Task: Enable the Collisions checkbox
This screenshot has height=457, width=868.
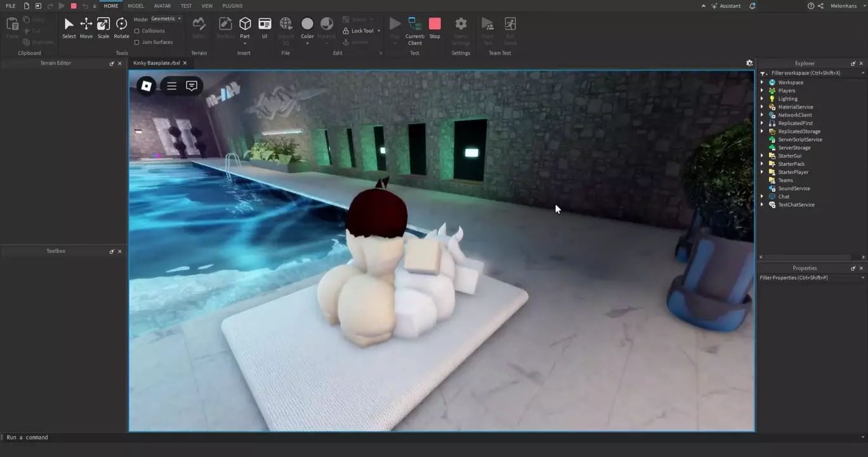Action: pos(137,31)
